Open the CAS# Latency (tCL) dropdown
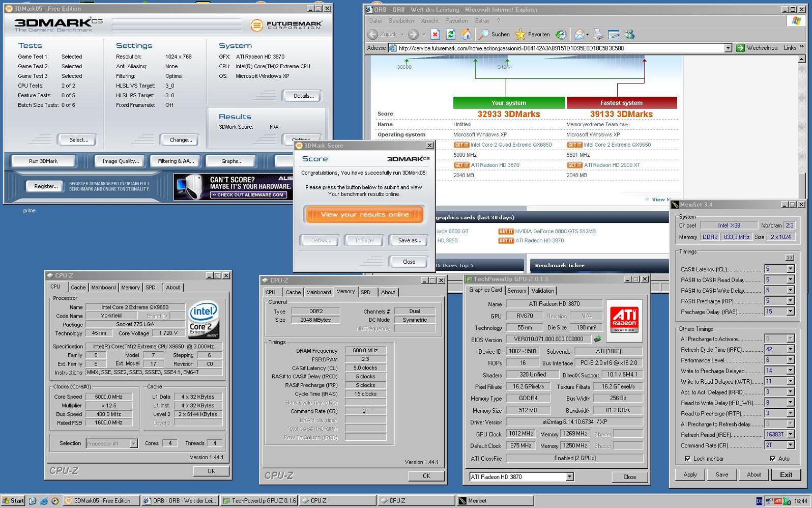This screenshot has height=508, width=812. coord(790,269)
